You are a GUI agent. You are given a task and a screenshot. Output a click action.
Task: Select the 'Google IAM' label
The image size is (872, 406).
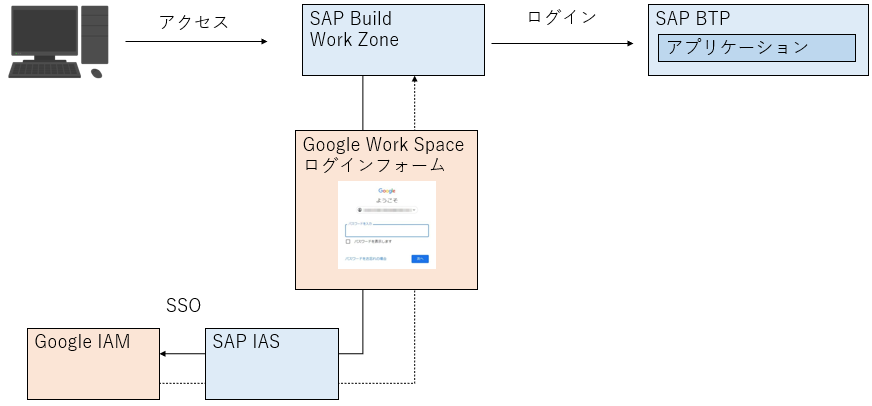[x=82, y=341]
